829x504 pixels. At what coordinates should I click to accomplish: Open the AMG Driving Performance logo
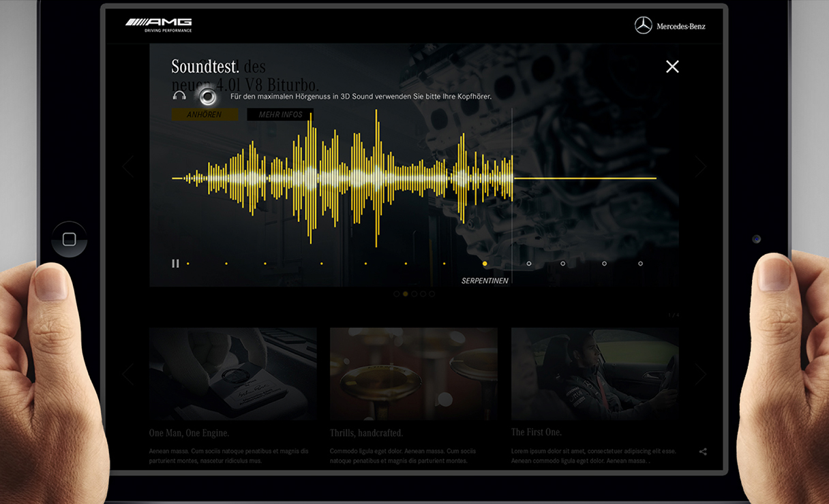pyautogui.click(x=159, y=25)
